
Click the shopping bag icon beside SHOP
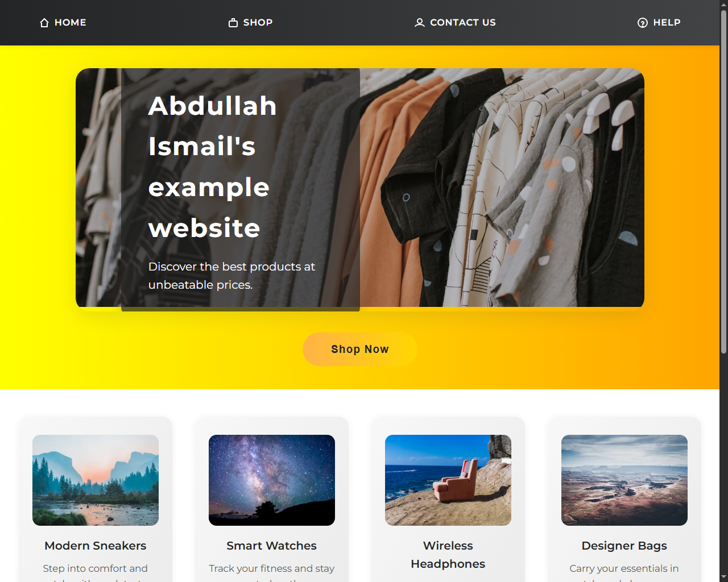233,23
